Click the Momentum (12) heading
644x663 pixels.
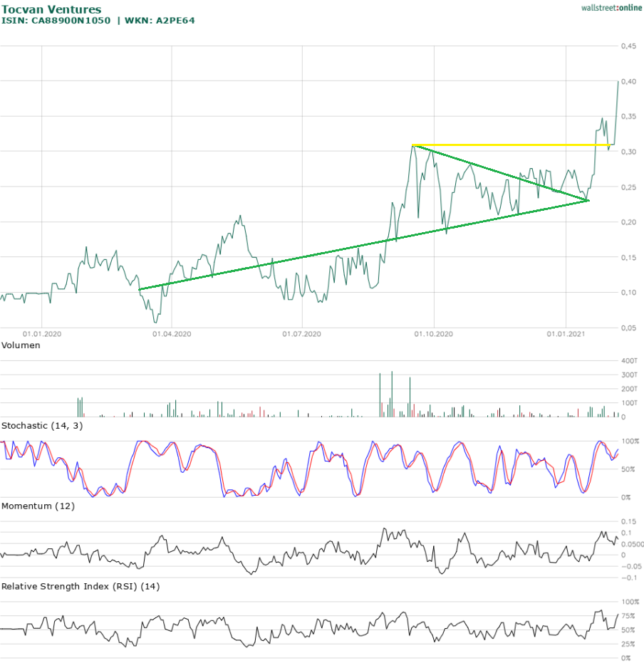(x=38, y=506)
